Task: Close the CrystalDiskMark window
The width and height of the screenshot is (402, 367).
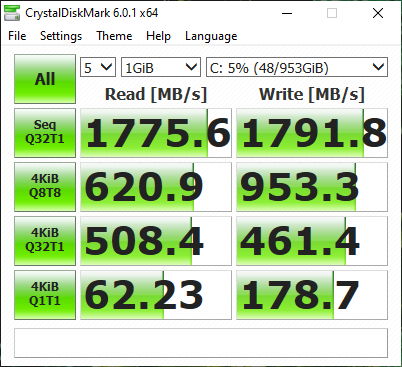Action: 378,13
